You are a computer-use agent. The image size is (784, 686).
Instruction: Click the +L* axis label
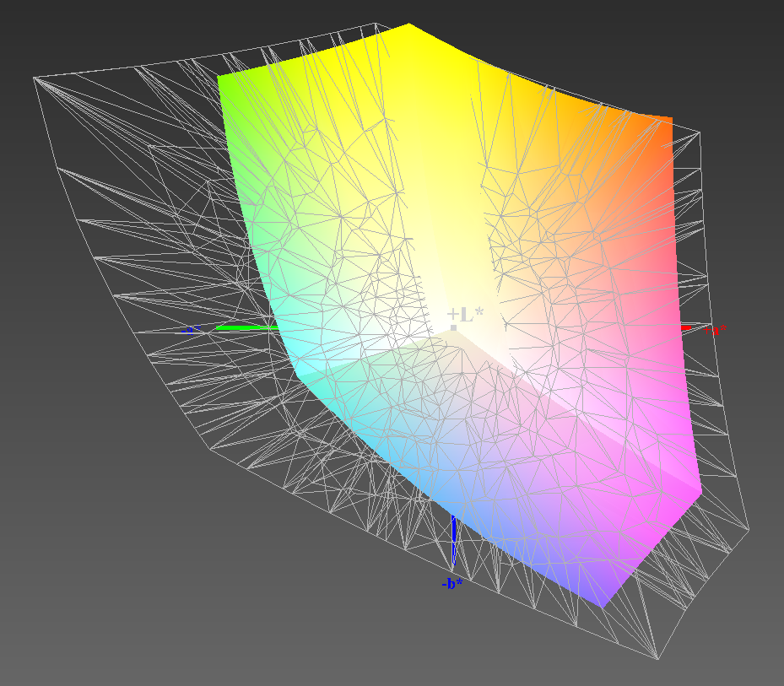[465, 315]
